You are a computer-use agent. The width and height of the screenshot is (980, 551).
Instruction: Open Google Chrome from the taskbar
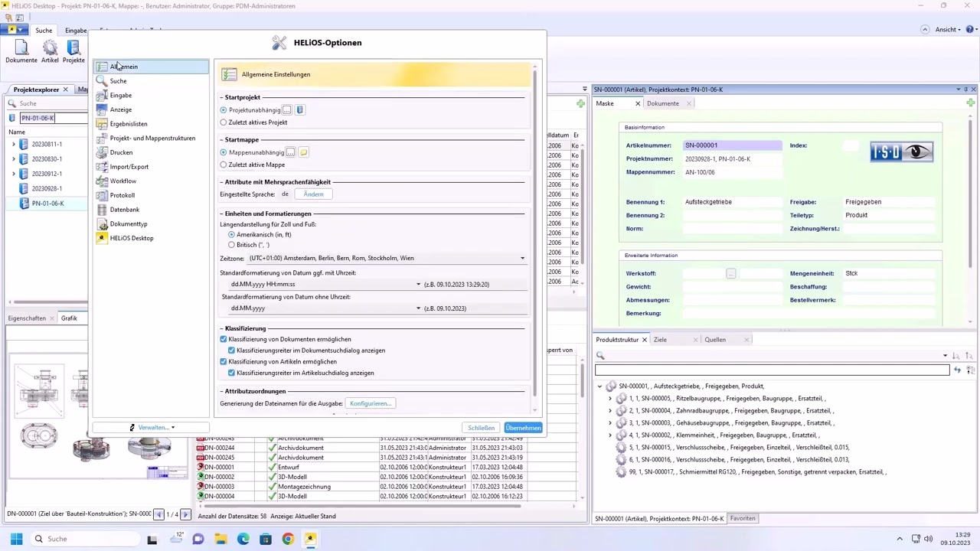[288, 539]
